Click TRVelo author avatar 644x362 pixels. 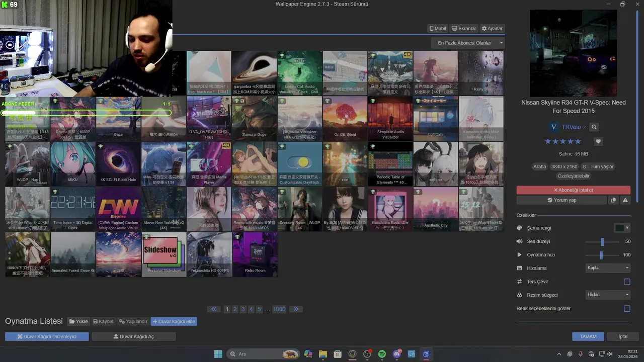pos(554,127)
